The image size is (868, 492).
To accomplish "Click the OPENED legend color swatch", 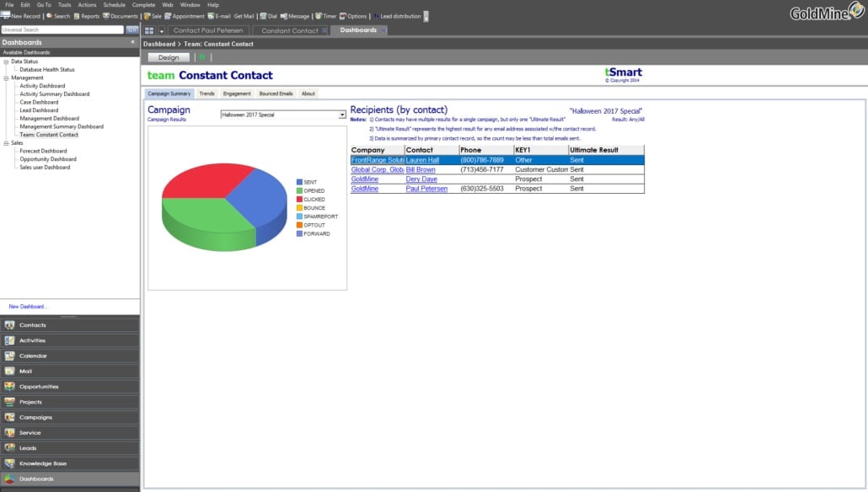I will coord(299,191).
